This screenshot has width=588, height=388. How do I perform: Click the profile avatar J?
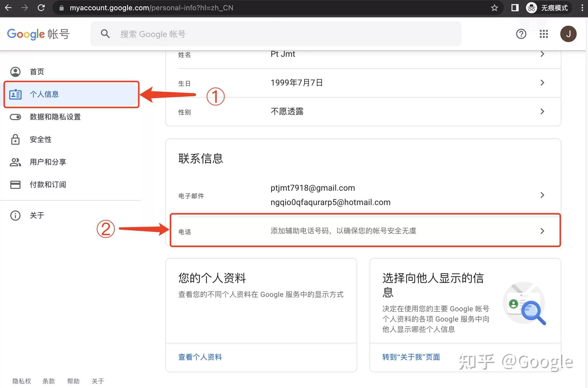[x=568, y=34]
